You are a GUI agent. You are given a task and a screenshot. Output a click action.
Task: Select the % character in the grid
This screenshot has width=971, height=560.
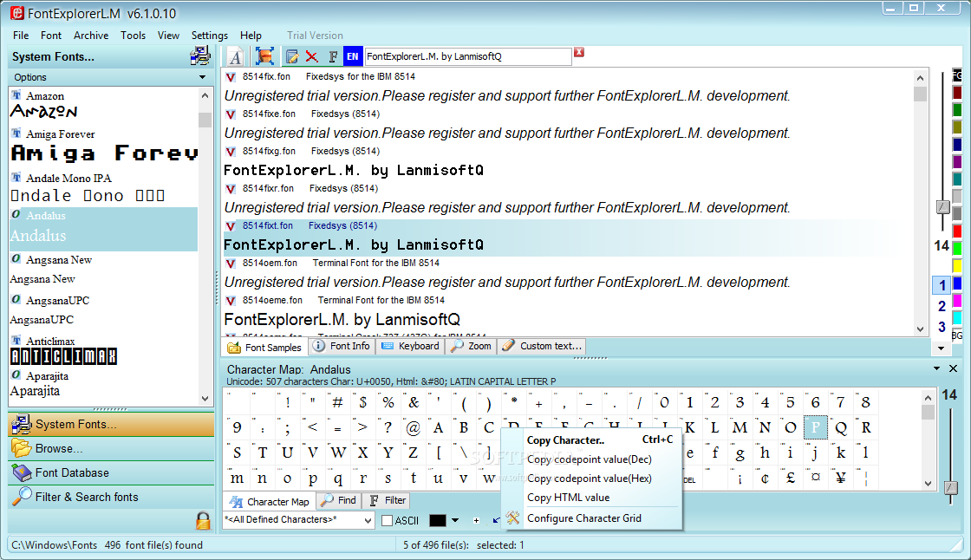(x=388, y=402)
